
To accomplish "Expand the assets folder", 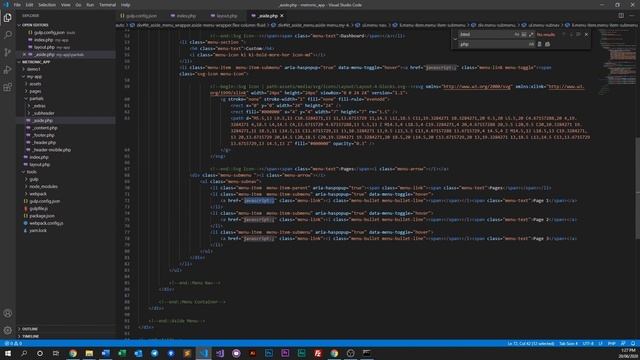I will [66, 84].
